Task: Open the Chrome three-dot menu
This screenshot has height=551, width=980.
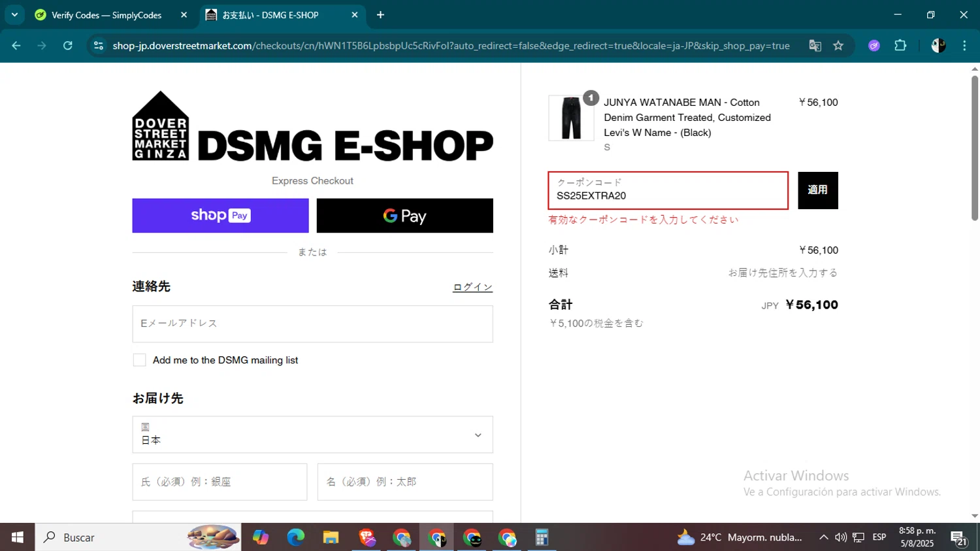Action: (x=964, y=46)
